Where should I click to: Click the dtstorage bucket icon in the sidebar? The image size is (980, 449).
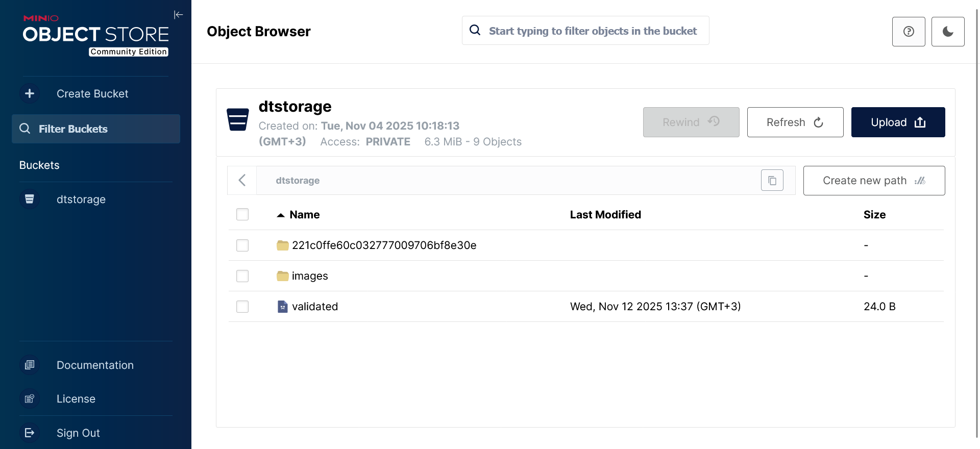(30, 199)
